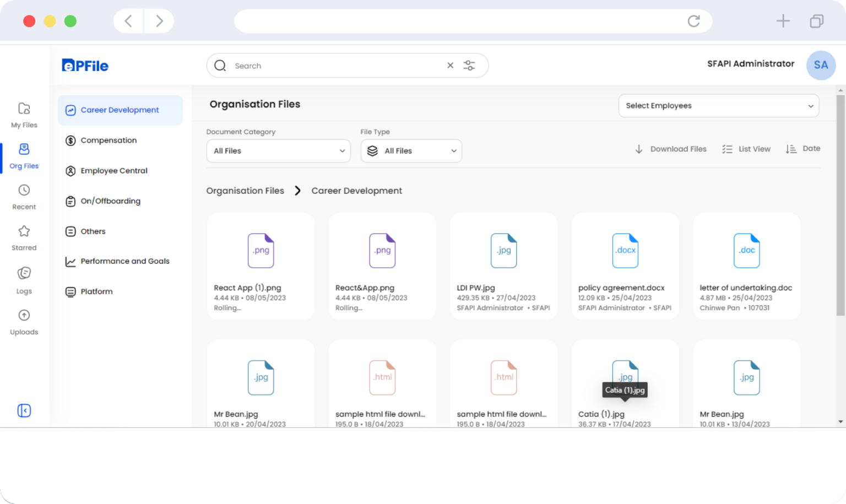The height and width of the screenshot is (504, 846).
Task: Open the File Type dropdown
Action: click(411, 150)
